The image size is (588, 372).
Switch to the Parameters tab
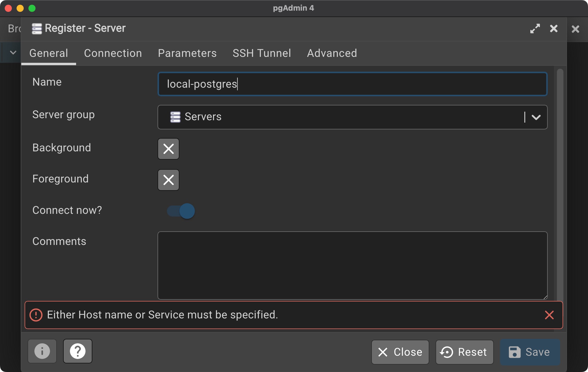[187, 53]
